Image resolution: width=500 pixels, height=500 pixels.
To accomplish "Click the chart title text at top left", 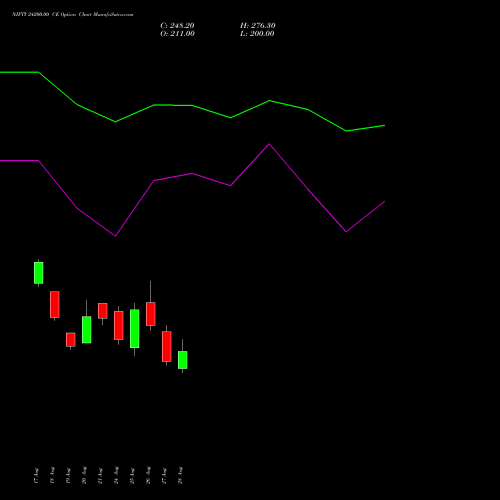I will click(73, 14).
